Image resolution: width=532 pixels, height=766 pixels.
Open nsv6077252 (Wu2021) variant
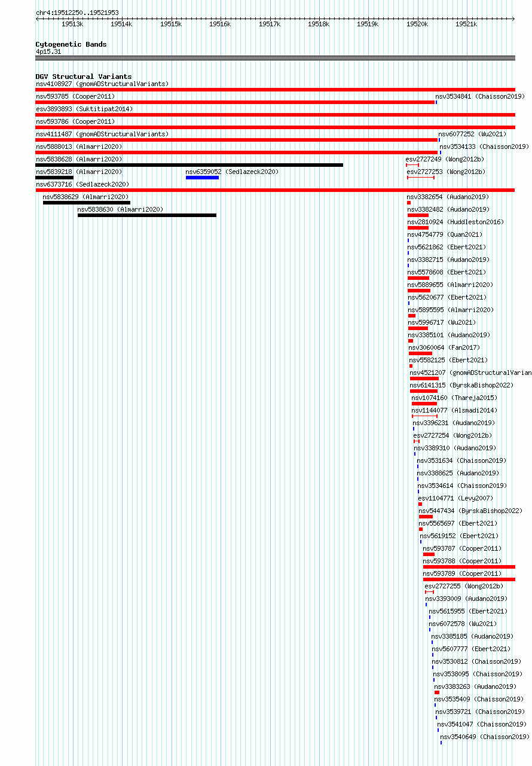click(472, 134)
